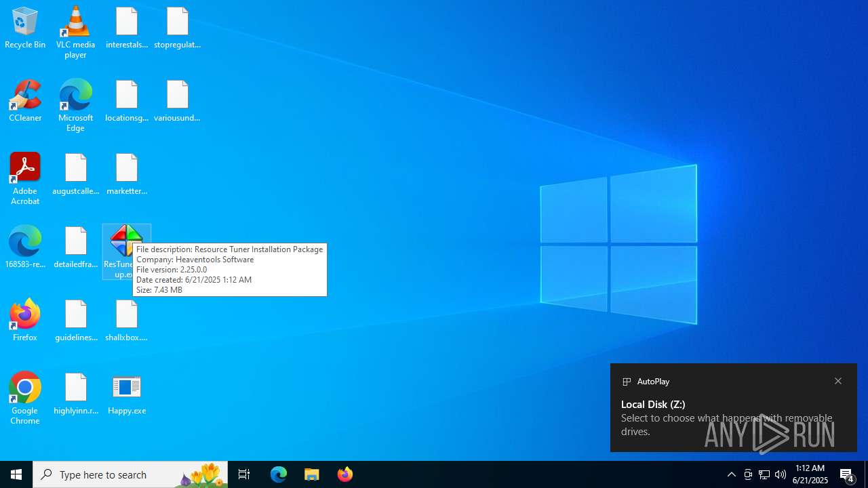The width and height of the screenshot is (868, 488).
Task: Open the clock and calendar flyout
Action: (810, 474)
